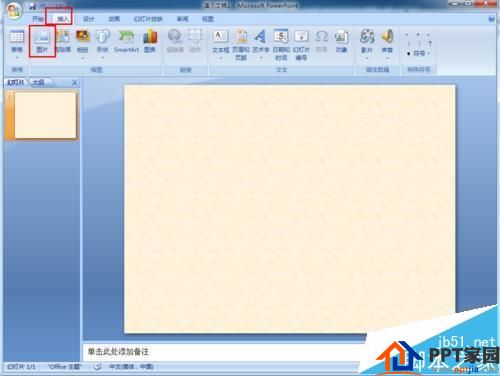The width and height of the screenshot is (500, 376).
Task: Select the Insert (插入) ribbon tab
Action: click(63, 19)
